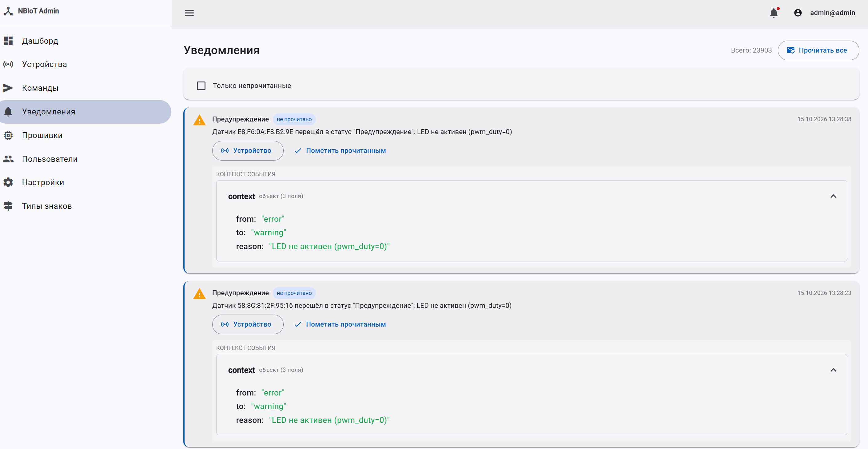868x449 pixels.
Task: Collapse the second context object chevron
Action: tap(833, 370)
